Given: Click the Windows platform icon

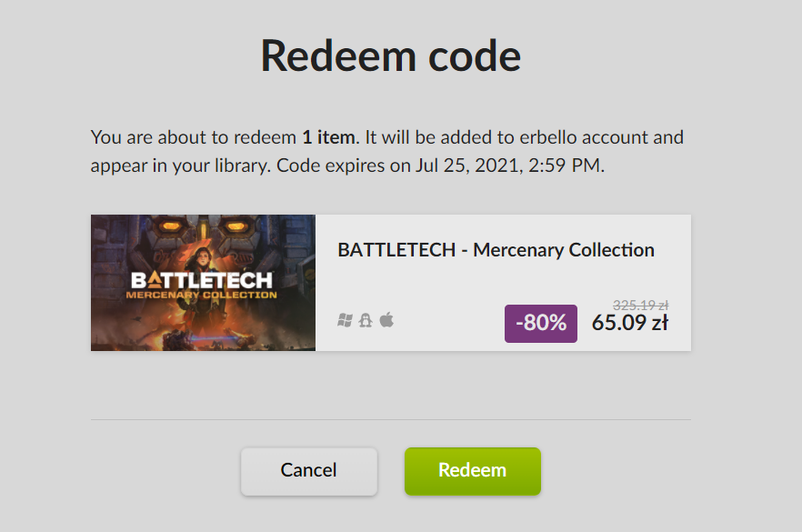Looking at the screenshot, I should pyautogui.click(x=345, y=321).
